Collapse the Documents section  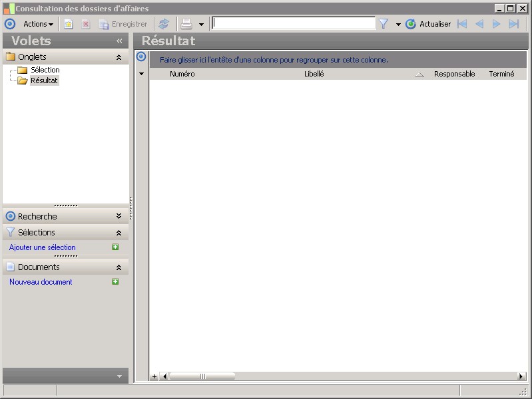pyautogui.click(x=119, y=267)
